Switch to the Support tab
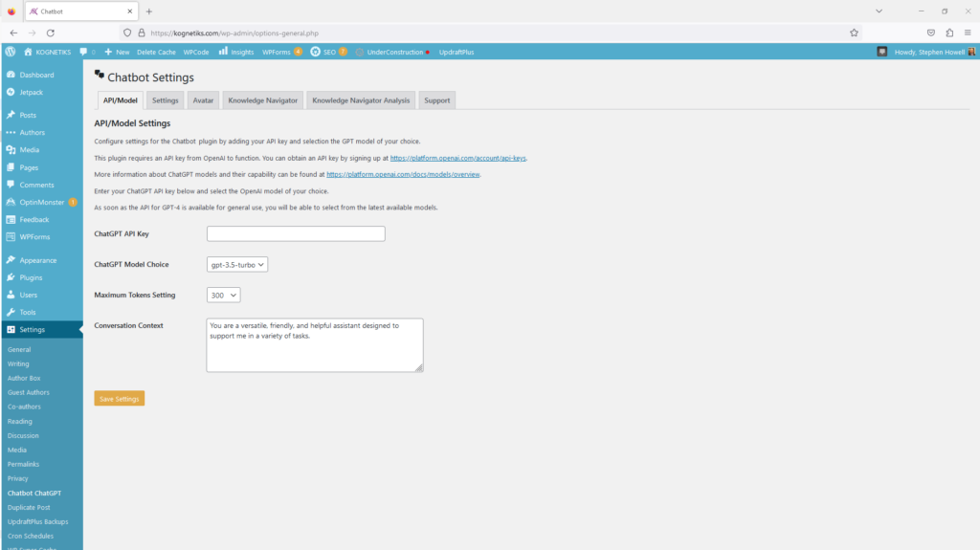 (x=436, y=100)
